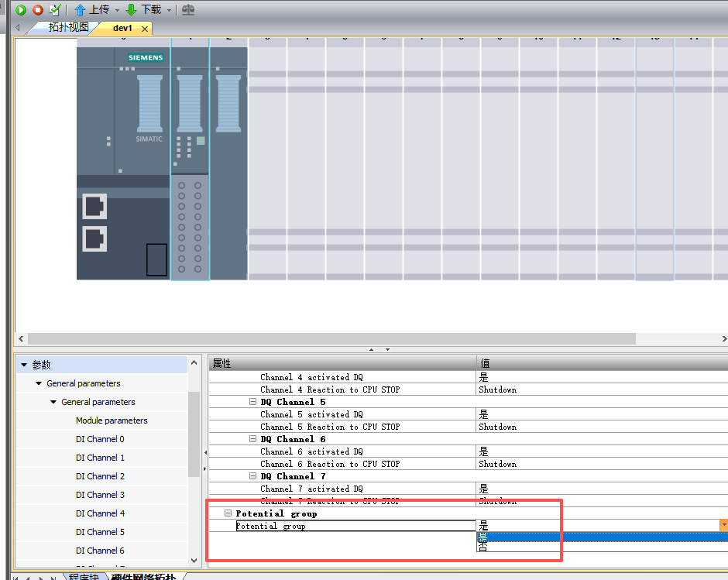728x580 pixels.
Task: Click the 下载 download arrow button
Action: point(144,10)
